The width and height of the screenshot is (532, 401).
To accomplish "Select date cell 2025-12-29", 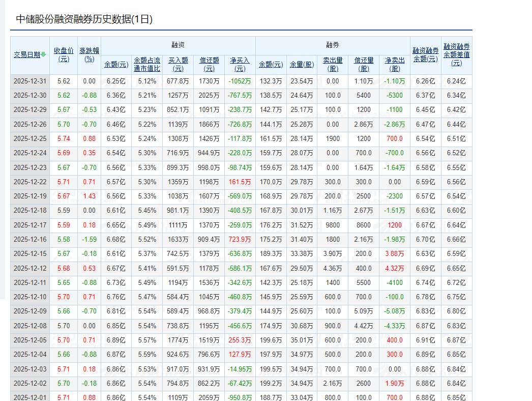I will (x=30, y=110).
